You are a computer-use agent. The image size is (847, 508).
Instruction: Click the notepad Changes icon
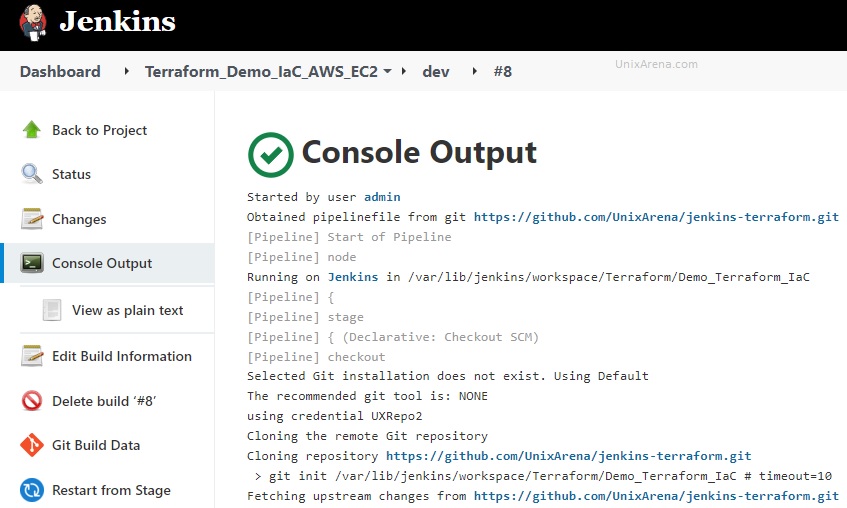(32, 218)
